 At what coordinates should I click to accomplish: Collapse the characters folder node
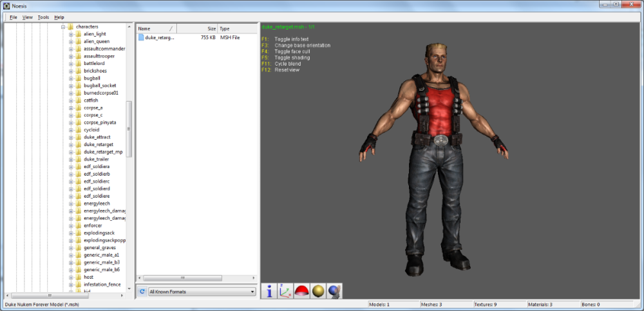(64, 26)
